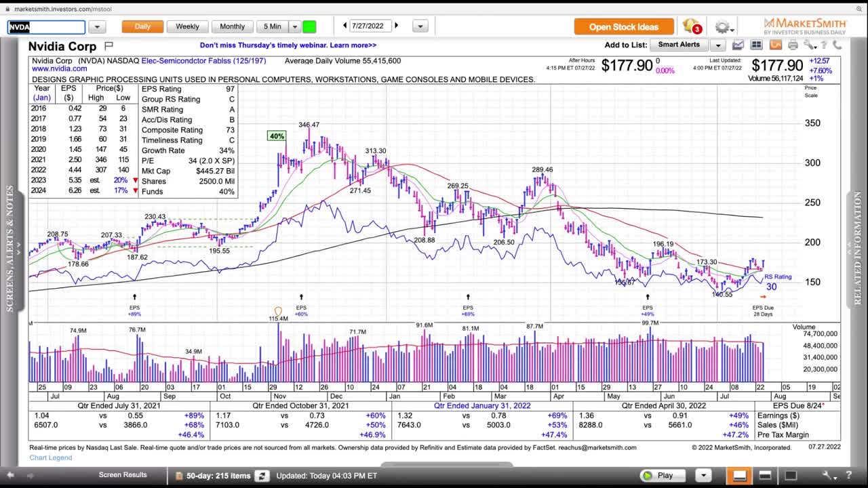Select the Qtr Ended April 30, 2022 header
The width and height of the screenshot is (868, 488).
(x=664, y=405)
